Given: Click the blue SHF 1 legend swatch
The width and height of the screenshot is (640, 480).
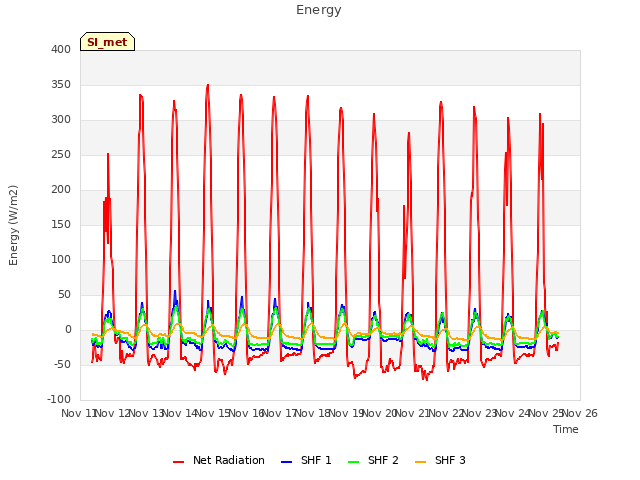Looking at the screenshot, I should (x=287, y=462).
